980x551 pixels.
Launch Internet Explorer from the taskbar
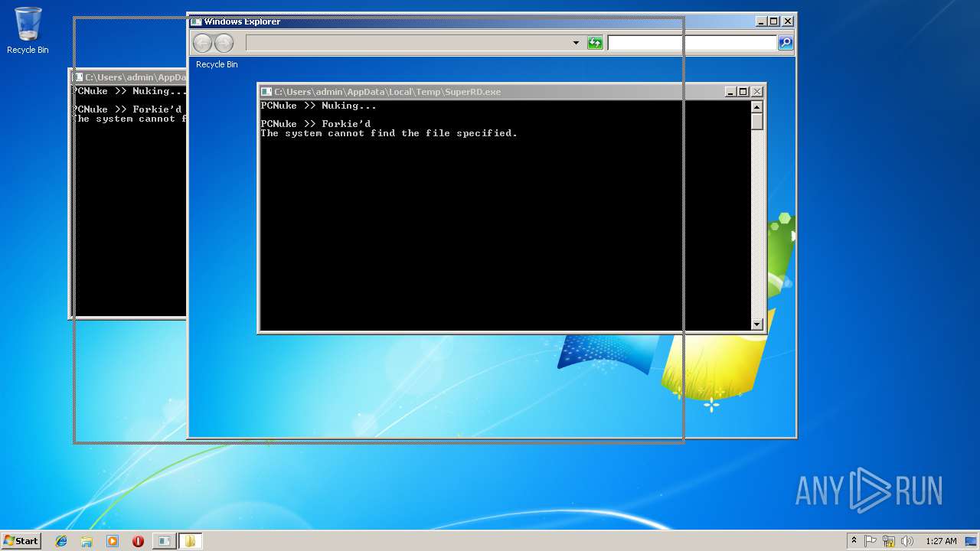[61, 541]
